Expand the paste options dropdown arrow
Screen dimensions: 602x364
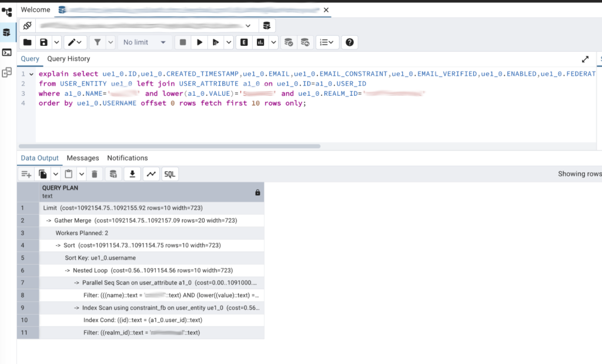pos(81,174)
